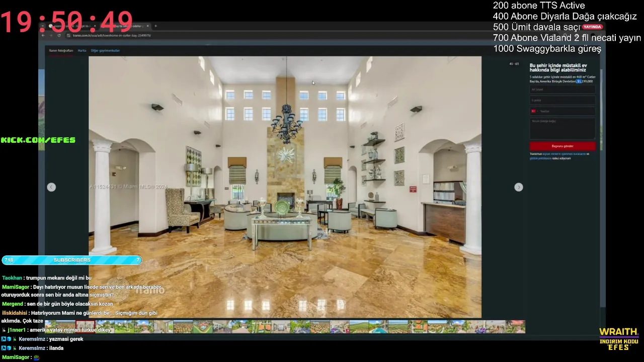Click the Telefon input field
Viewport: 644px width, 362px height.
562,111
